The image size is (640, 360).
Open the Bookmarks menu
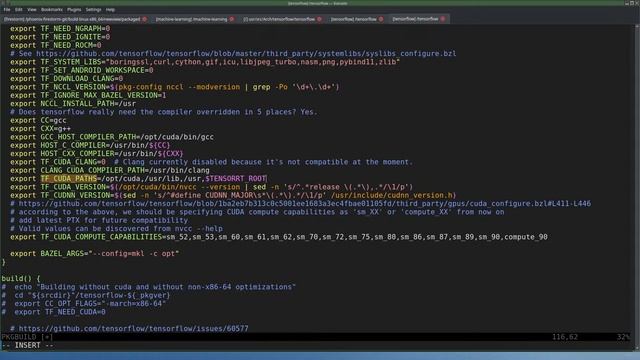pyautogui.click(x=52, y=9)
